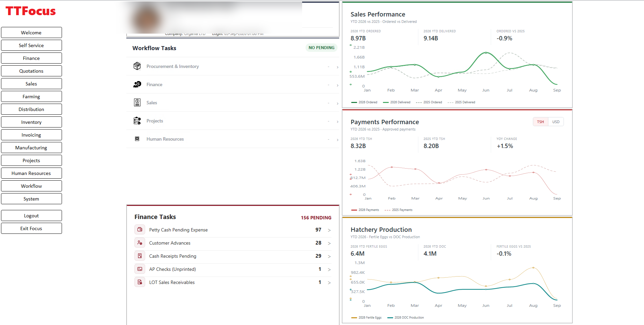
Task: Click the Sales workflow document icon
Action: click(137, 102)
